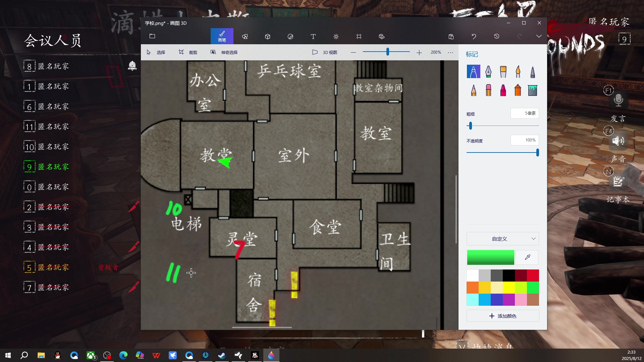Viewport: 644px width, 362px height.
Task: Activate the eyedropper color picker
Action: pos(527,257)
